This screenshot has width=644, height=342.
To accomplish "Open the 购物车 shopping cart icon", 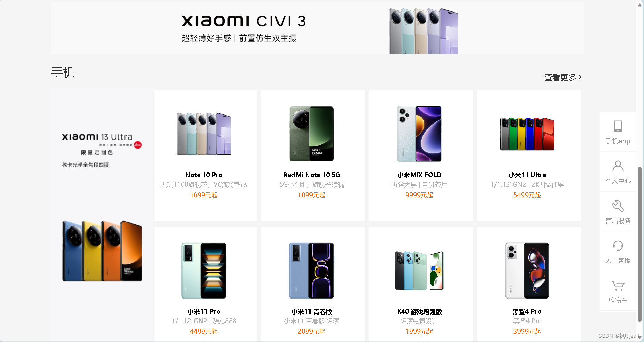I will pyautogui.click(x=618, y=286).
